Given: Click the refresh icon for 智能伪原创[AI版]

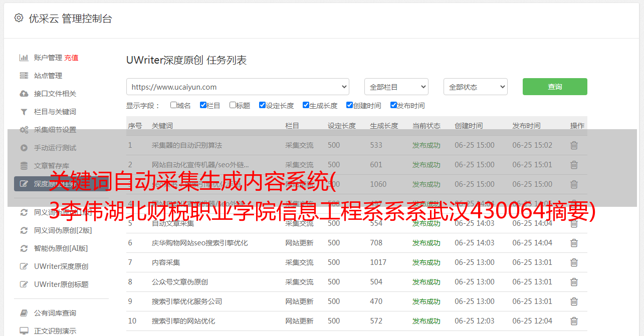Looking at the screenshot, I should [24, 248].
